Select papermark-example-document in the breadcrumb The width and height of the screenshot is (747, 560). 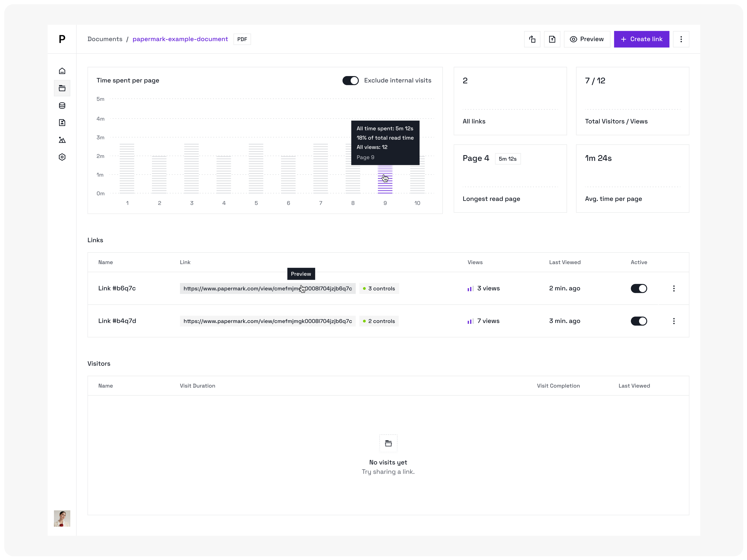pyautogui.click(x=180, y=39)
